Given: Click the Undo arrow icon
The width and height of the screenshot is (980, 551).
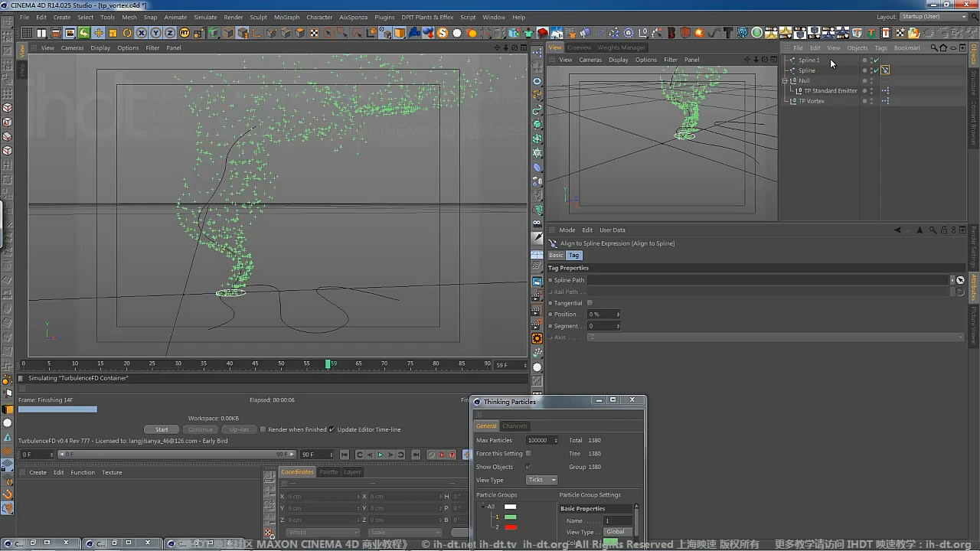Looking at the screenshot, I should pyautogui.click(x=83, y=33).
